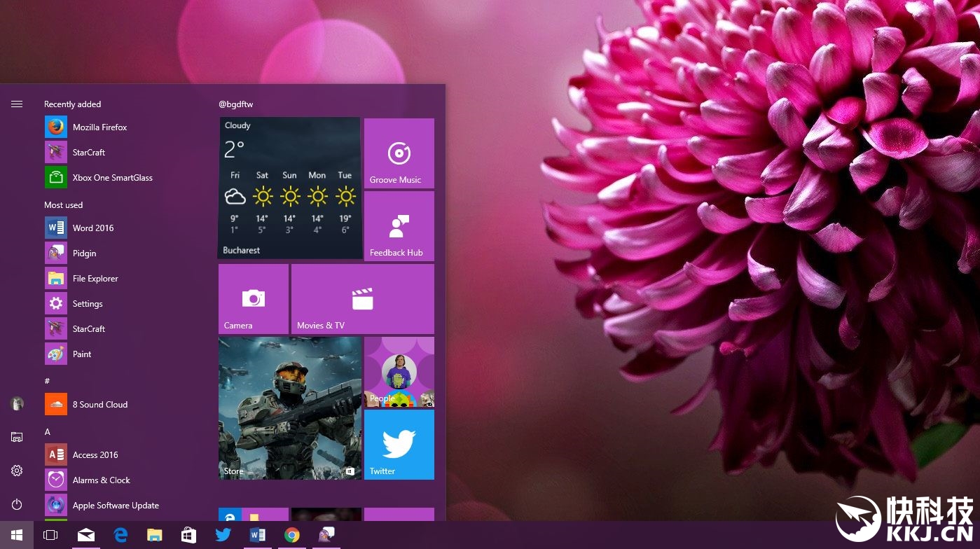Open the Bucharest weather tile
This screenshot has height=549, width=980.
tap(289, 188)
